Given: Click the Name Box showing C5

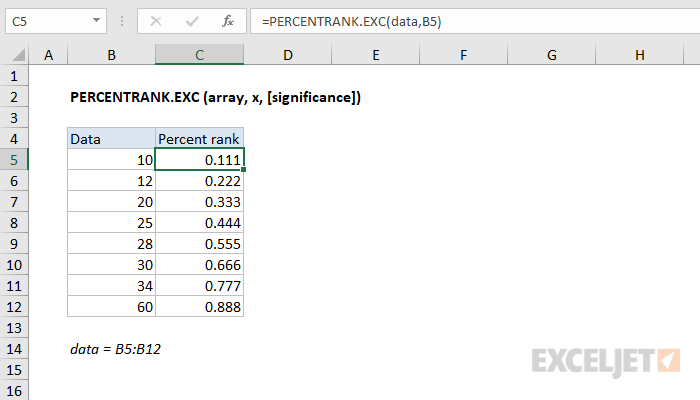Looking at the screenshot, I should 56,21.
